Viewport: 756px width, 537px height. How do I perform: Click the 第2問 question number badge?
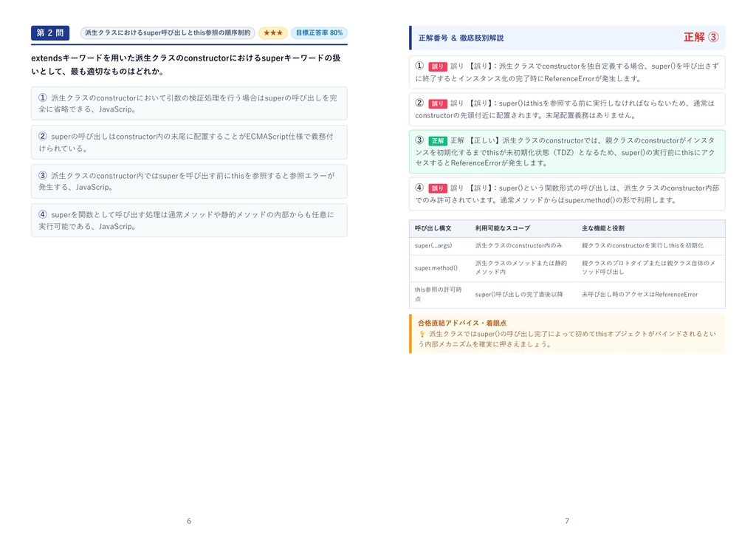[x=50, y=33]
